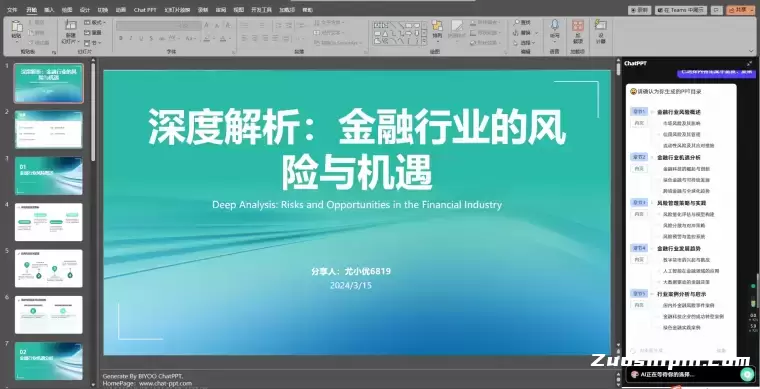
Task: Select slide 7 thumbnail
Action: click(48, 361)
